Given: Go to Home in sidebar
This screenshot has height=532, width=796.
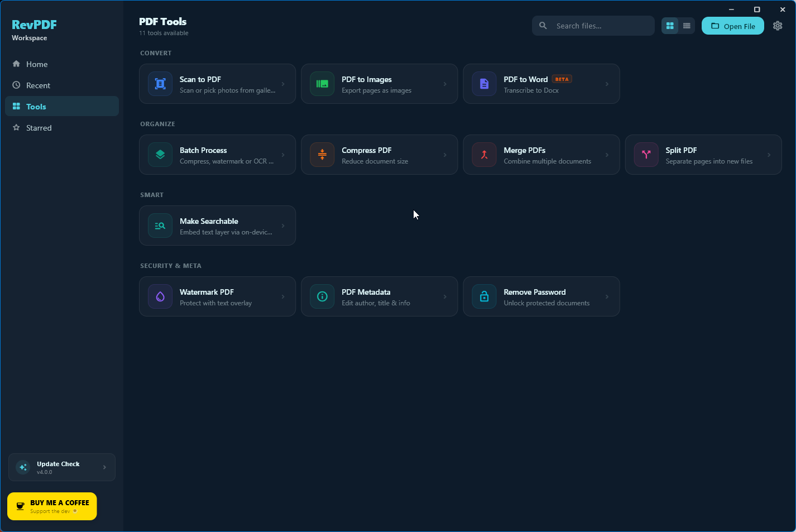Looking at the screenshot, I should (x=62, y=64).
